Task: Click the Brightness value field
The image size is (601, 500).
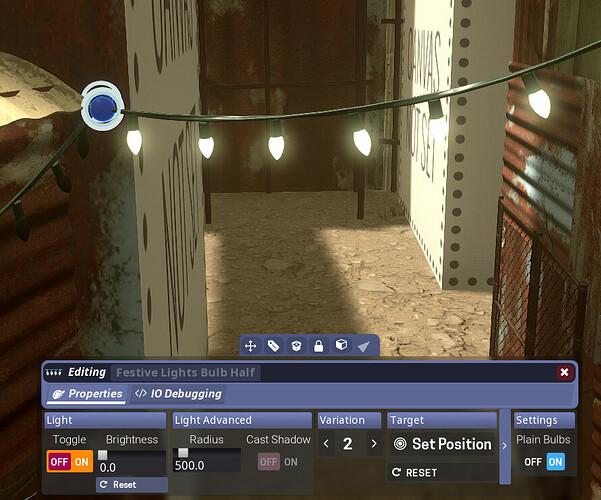Action: [131, 467]
